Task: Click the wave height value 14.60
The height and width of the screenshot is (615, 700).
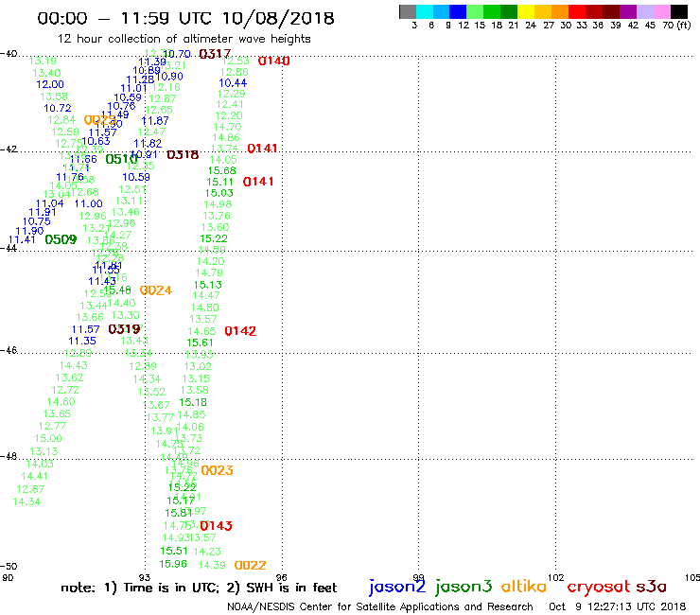Action: pyautogui.click(x=61, y=402)
